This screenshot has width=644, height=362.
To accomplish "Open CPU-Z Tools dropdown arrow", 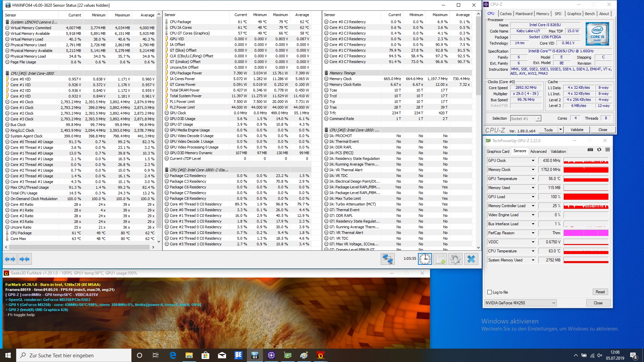I will [x=560, y=130].
